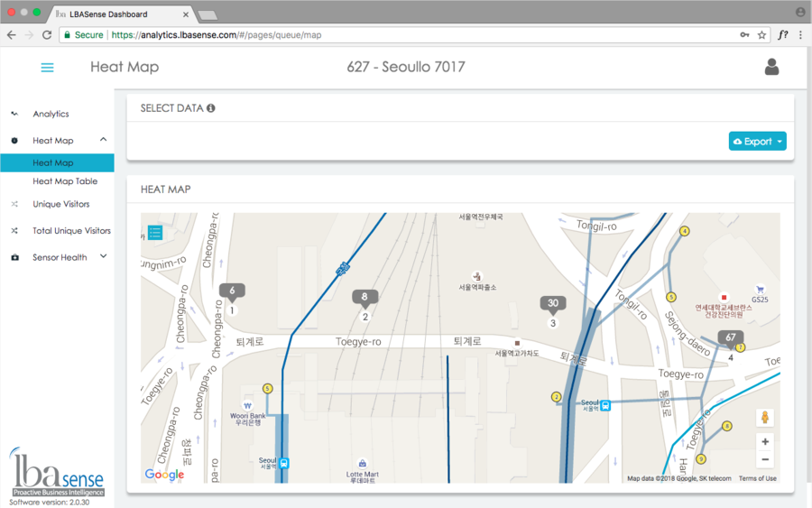Image resolution: width=812 pixels, height=508 pixels.
Task: Select Heat Map Table submenu item
Action: point(65,181)
